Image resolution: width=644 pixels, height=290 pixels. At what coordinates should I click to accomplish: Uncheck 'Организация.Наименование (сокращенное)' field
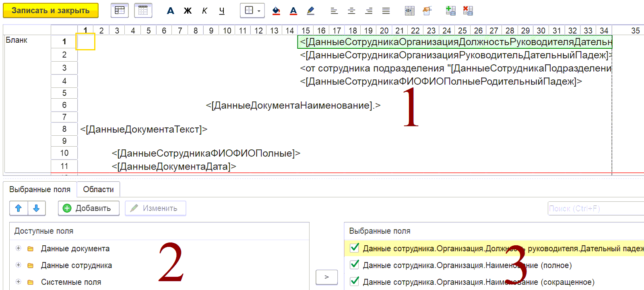[355, 282]
